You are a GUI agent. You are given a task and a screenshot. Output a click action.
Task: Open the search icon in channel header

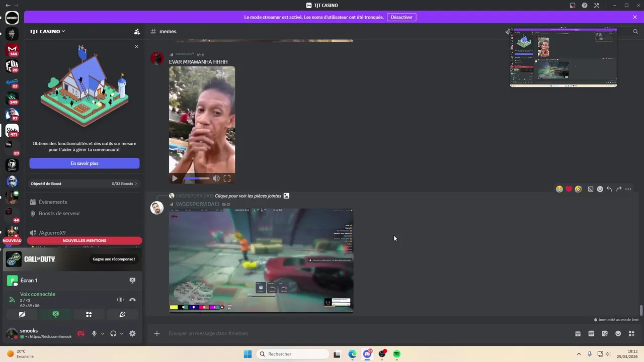click(635, 31)
